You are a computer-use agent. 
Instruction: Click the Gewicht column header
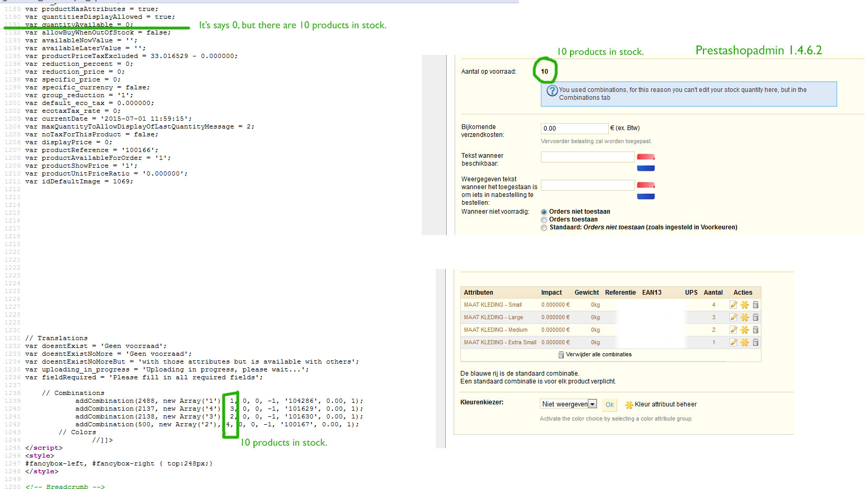(x=587, y=293)
